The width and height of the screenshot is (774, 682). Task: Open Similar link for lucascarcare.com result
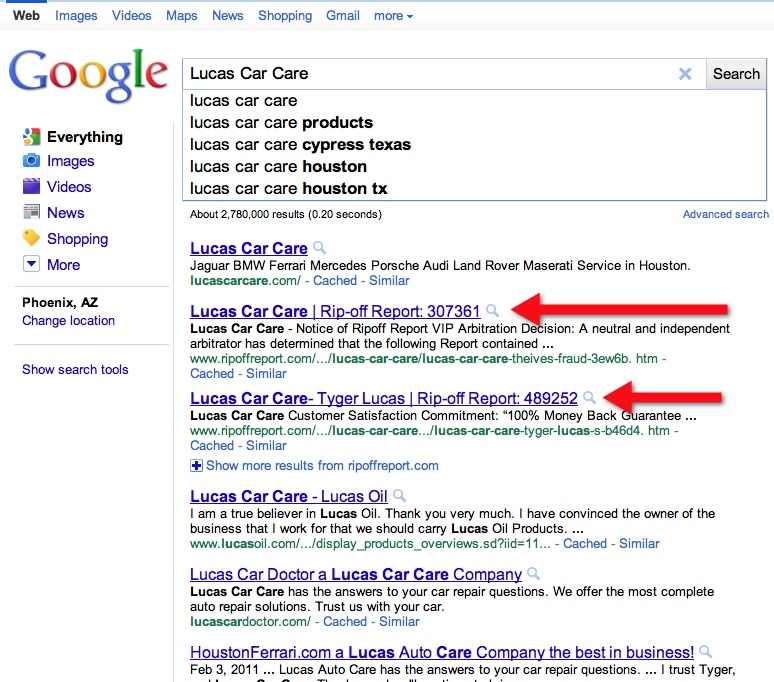pos(389,281)
